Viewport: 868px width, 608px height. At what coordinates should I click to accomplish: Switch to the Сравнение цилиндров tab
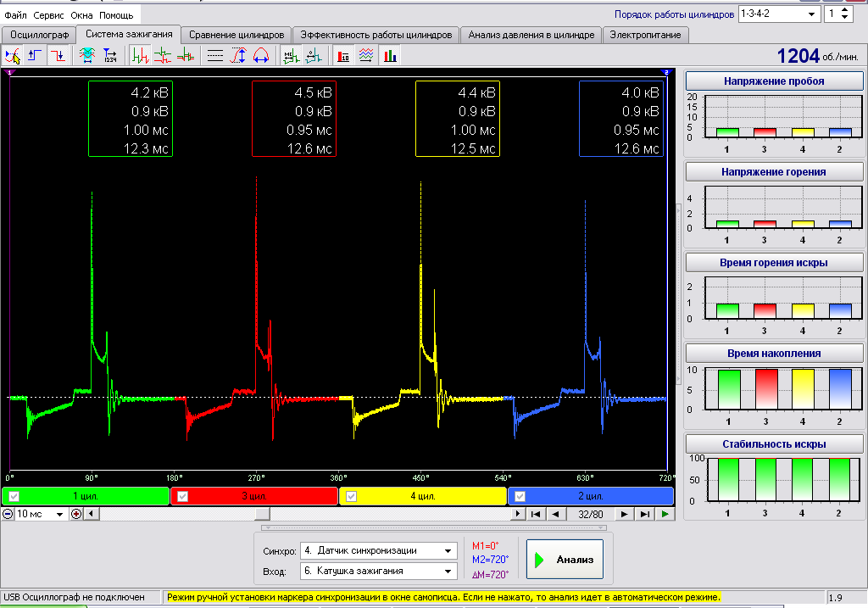pyautogui.click(x=236, y=35)
